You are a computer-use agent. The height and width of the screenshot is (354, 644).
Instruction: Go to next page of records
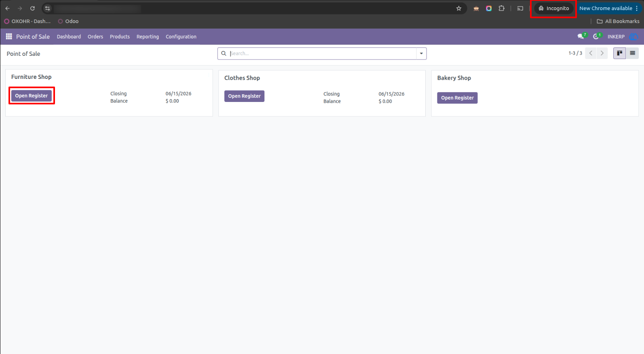pyautogui.click(x=602, y=53)
